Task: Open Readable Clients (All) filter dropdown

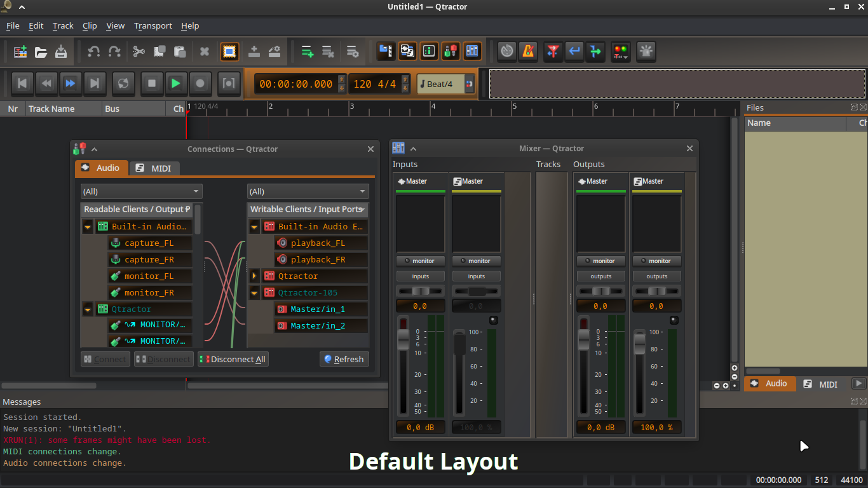Action: coord(141,191)
